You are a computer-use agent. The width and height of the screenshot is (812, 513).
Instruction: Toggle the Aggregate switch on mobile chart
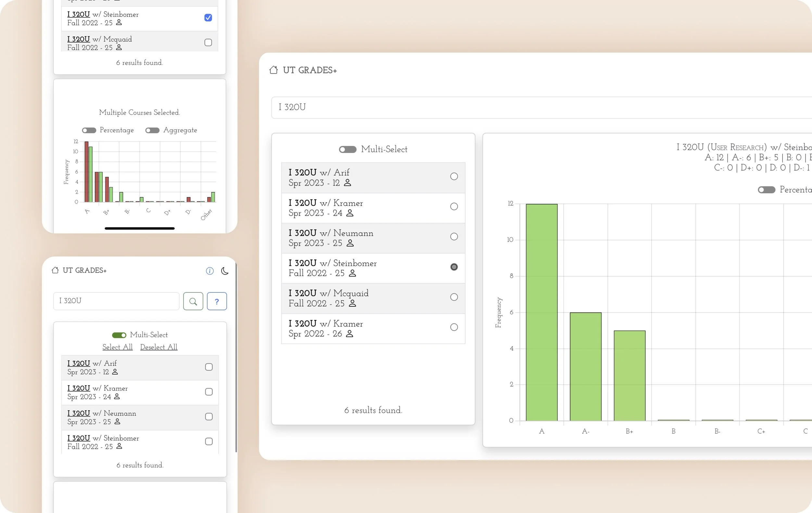152,130
